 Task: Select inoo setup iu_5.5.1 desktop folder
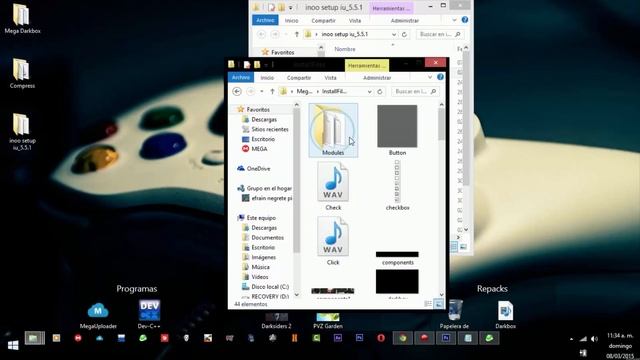[22, 132]
